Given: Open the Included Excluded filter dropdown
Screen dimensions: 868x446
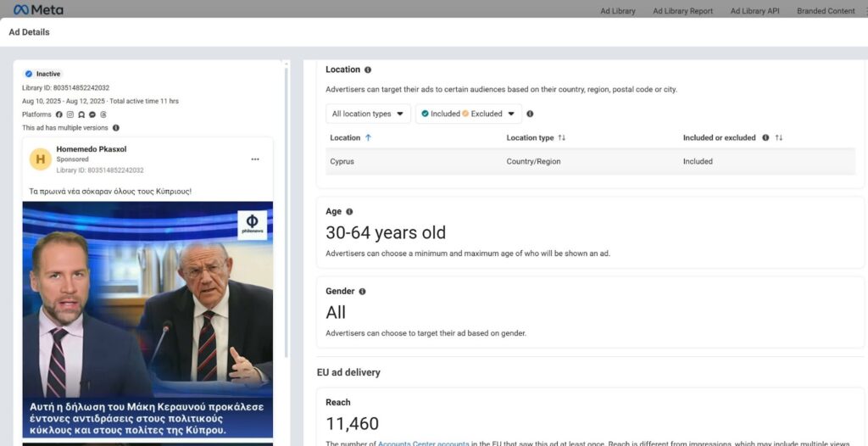Looking at the screenshot, I should click(x=468, y=114).
